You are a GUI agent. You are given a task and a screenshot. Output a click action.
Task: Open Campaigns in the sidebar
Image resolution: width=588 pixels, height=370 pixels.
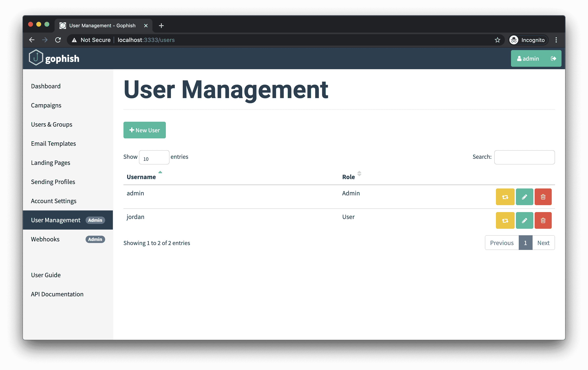(46, 105)
